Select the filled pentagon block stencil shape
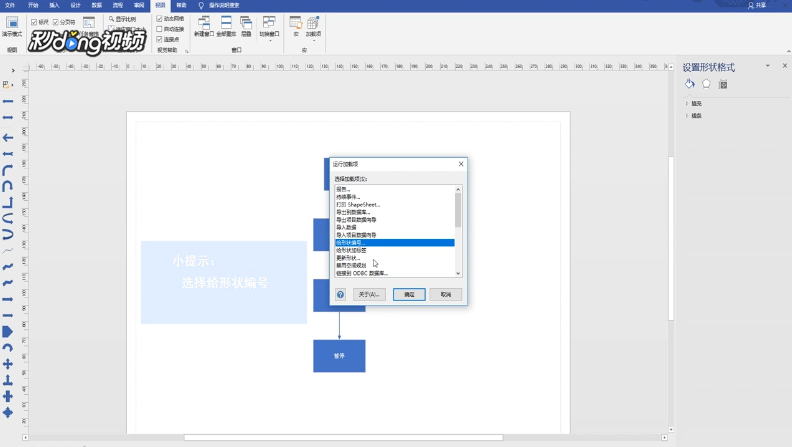Viewport: 792px width, 447px height. [x=7, y=332]
